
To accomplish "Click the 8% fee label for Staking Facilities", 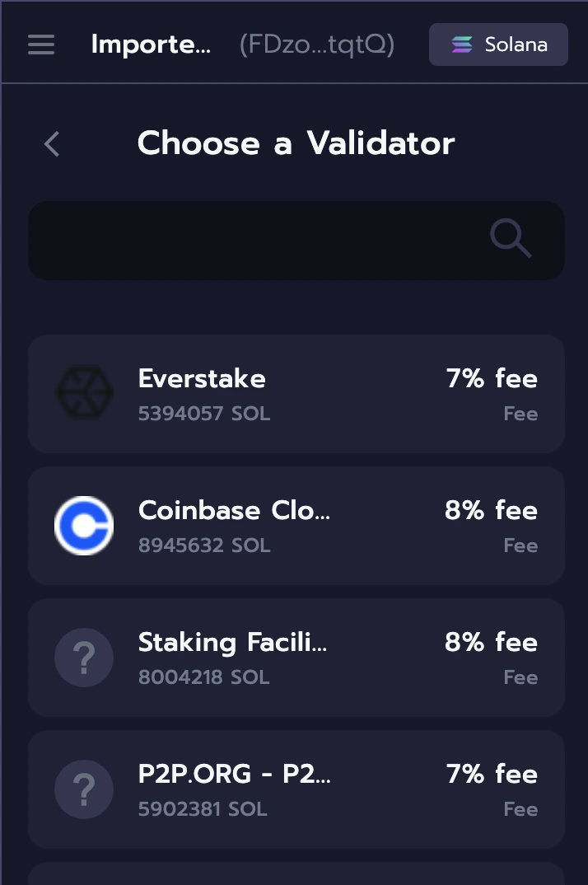I will [x=491, y=642].
